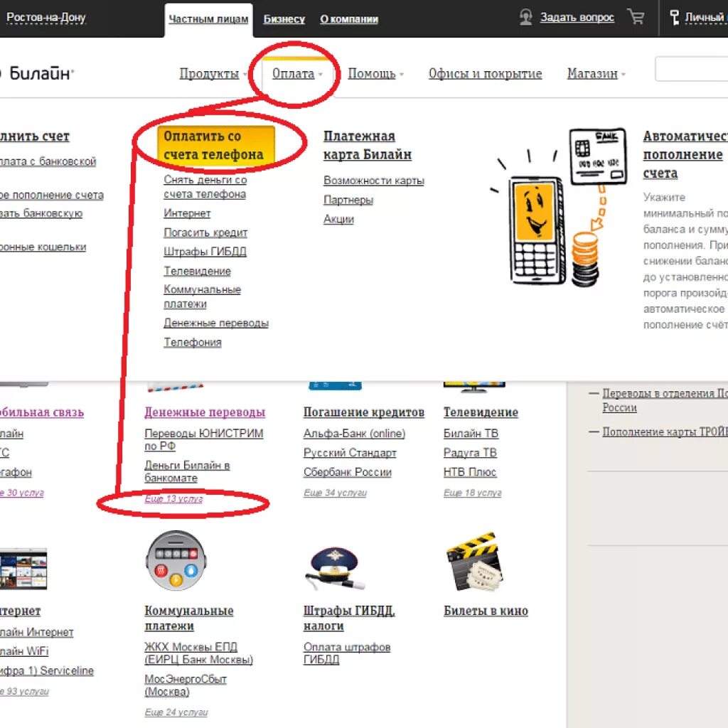Open the Билайн ТВ link
Viewport: 728px width, 728px height.
pyautogui.click(x=471, y=433)
